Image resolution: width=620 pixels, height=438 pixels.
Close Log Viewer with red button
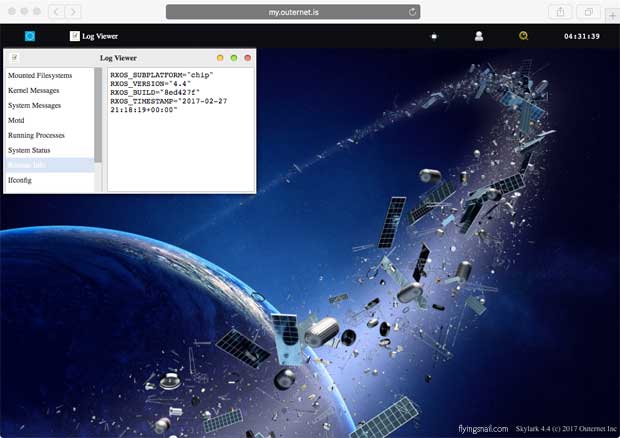pyautogui.click(x=248, y=58)
